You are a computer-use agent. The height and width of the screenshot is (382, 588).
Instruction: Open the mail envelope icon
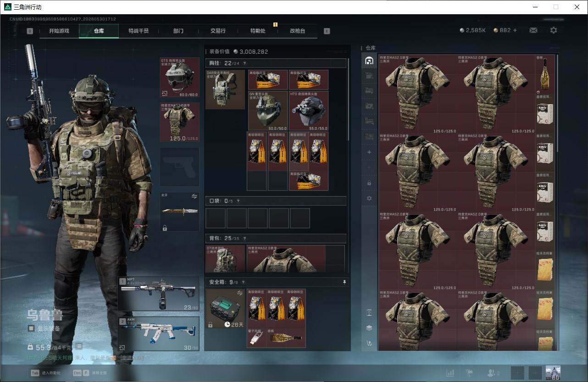[x=533, y=30]
